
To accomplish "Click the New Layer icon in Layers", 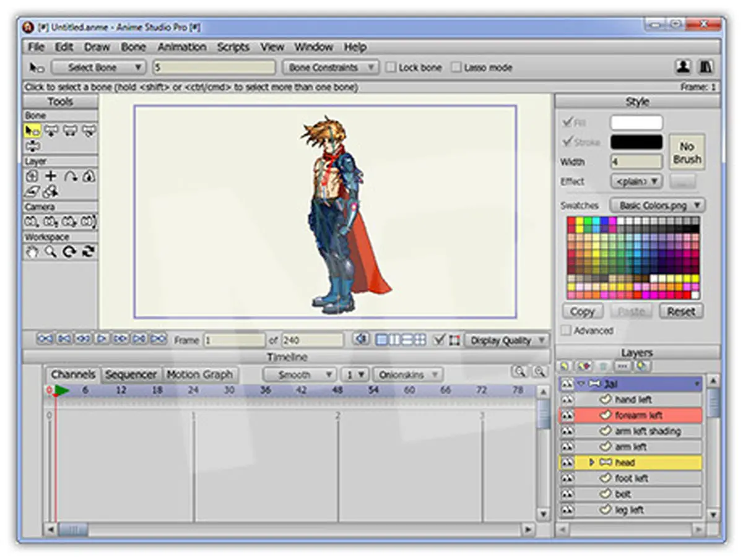I will (565, 366).
